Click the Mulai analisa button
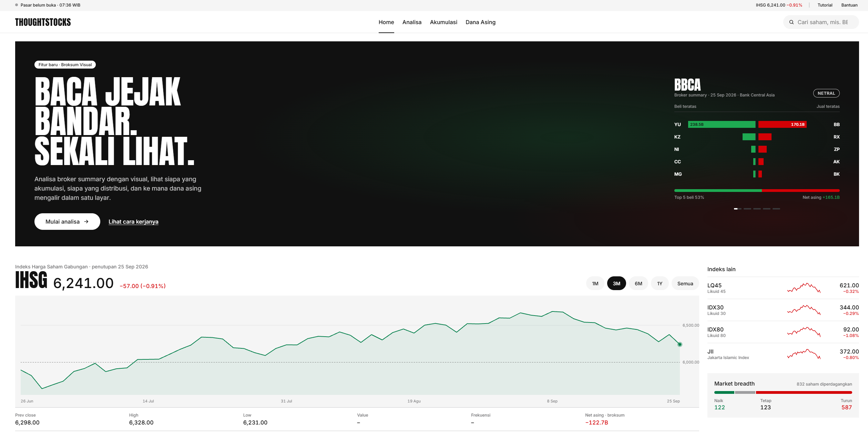Screen dimensions: 868x440 (67, 222)
